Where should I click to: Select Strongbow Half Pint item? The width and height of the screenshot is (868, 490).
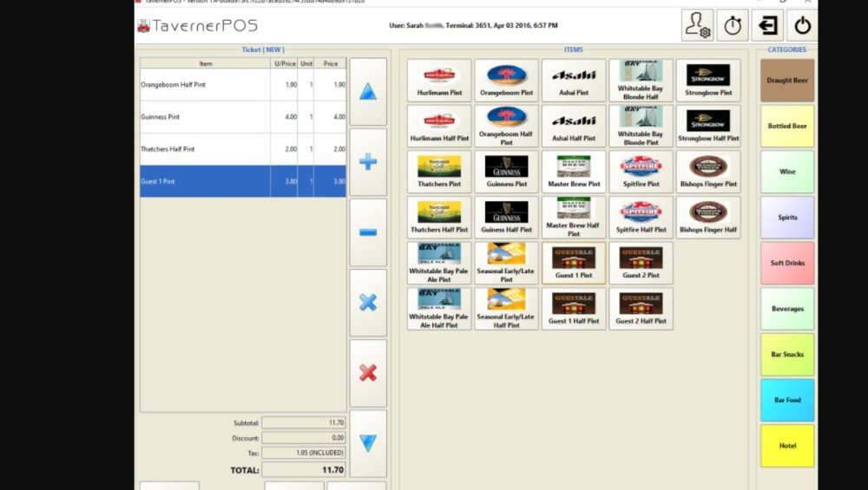point(708,126)
